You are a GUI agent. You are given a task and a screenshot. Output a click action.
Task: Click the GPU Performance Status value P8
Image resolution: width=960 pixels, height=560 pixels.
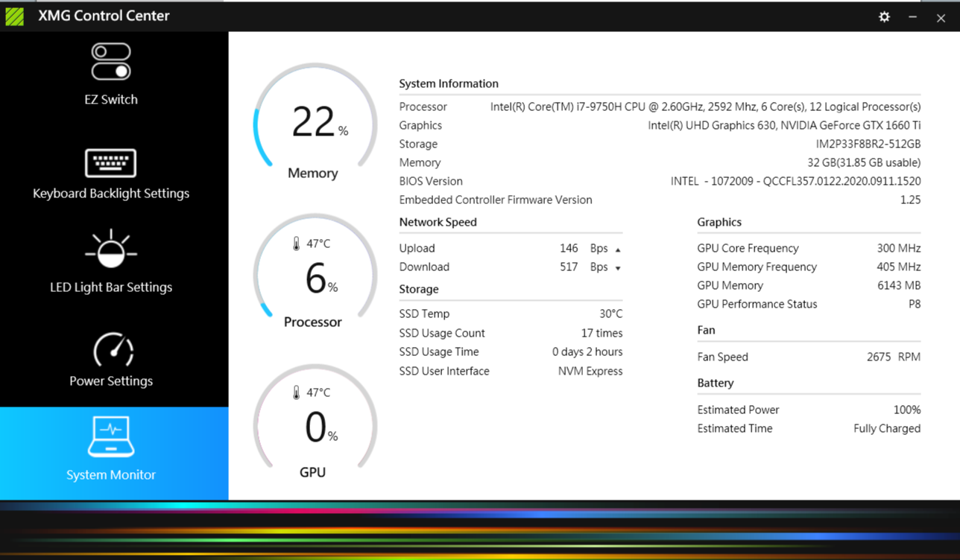point(913,304)
